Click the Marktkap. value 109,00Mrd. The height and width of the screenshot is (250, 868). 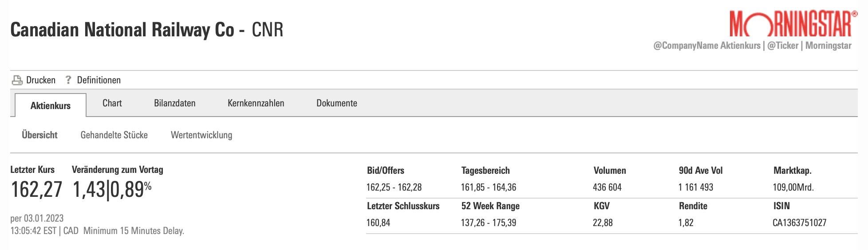(793, 187)
